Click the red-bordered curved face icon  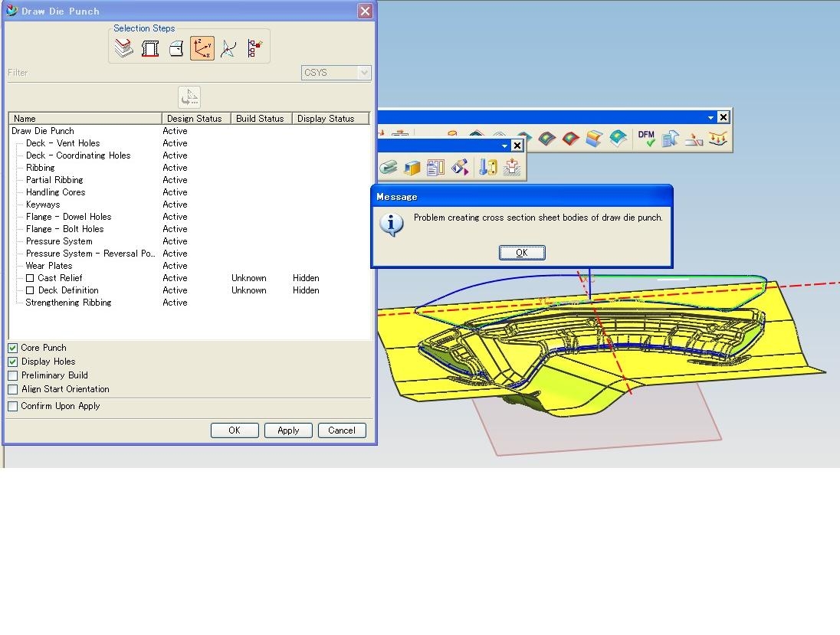pos(570,139)
